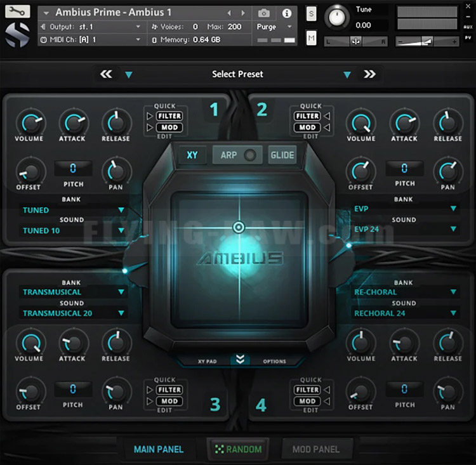Viewport: 476px width, 465px height.
Task: Click layer 1 VOLUME knob
Action: [30, 123]
